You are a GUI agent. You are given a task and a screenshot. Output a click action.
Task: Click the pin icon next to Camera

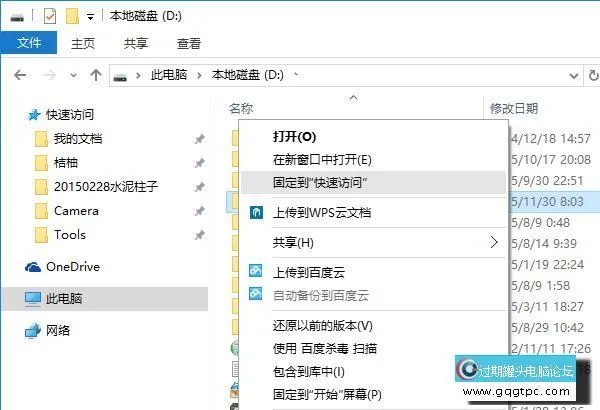point(199,211)
